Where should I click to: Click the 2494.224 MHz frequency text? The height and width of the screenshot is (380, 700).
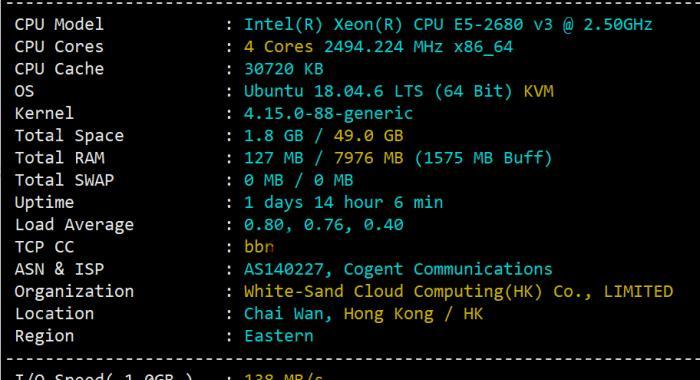point(383,47)
